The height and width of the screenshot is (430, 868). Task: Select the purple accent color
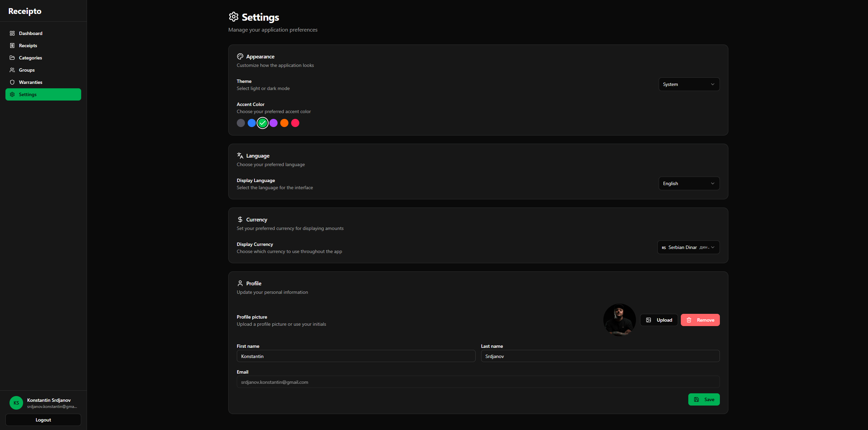coord(273,123)
